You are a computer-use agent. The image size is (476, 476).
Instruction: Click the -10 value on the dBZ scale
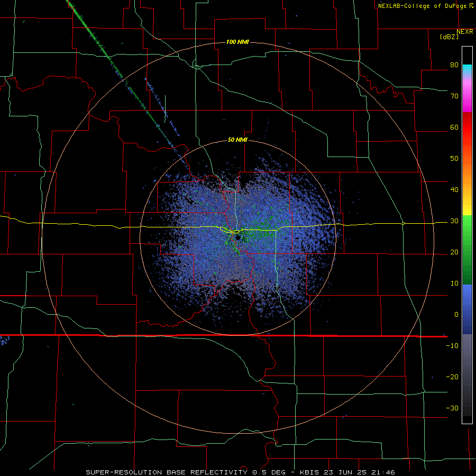click(x=452, y=346)
